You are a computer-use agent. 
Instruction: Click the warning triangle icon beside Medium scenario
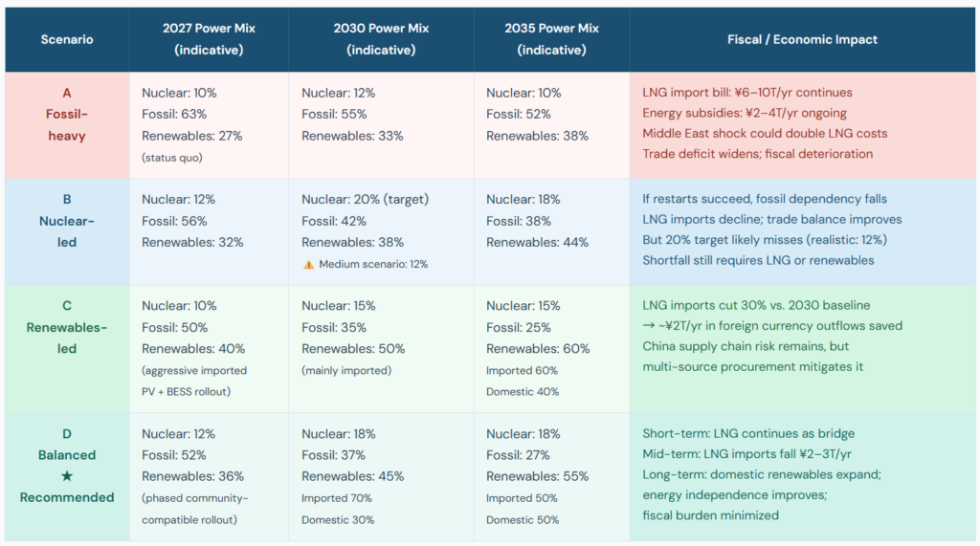pos(308,264)
